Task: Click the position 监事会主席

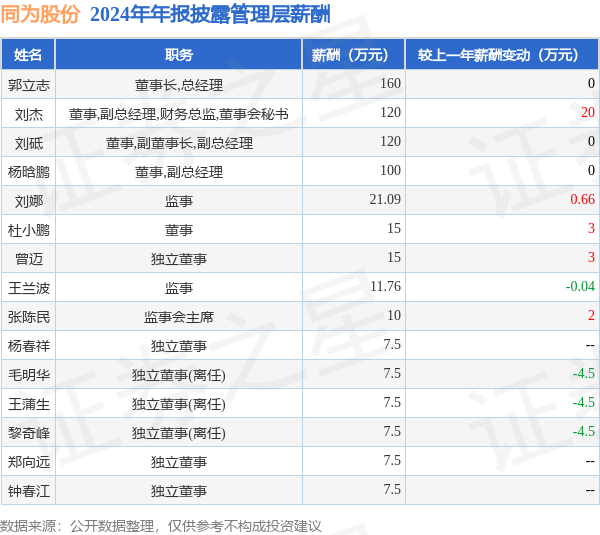Action: tap(179, 317)
